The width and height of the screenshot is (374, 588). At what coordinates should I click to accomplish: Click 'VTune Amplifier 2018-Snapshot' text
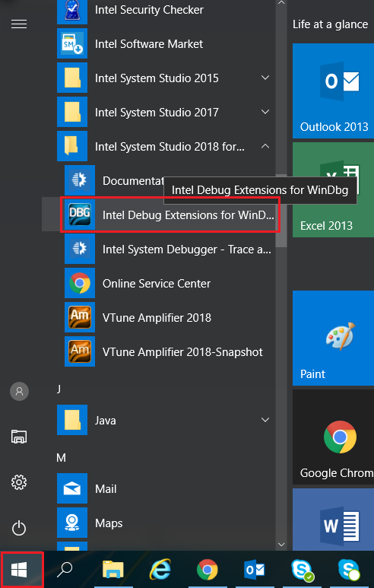click(182, 351)
